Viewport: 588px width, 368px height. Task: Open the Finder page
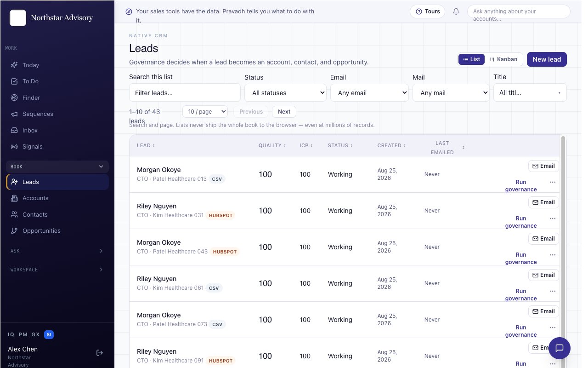(57, 98)
